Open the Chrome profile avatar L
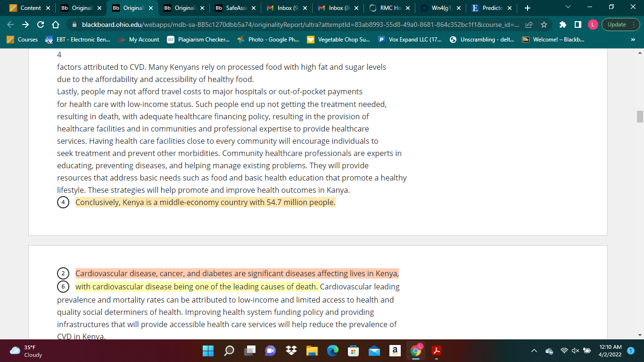 click(593, 25)
